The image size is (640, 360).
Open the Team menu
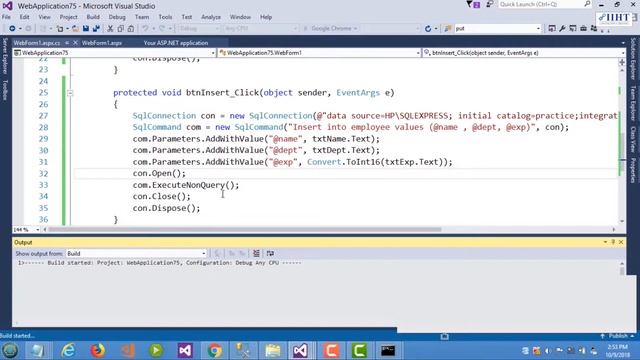[142, 17]
